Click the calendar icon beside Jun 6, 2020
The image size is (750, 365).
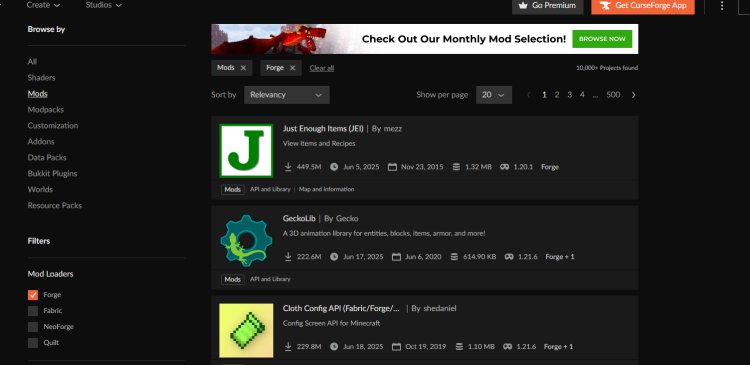(x=396, y=257)
